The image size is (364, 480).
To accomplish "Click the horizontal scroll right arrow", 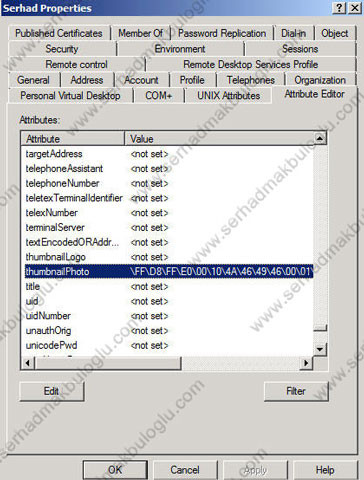I will [306, 363].
